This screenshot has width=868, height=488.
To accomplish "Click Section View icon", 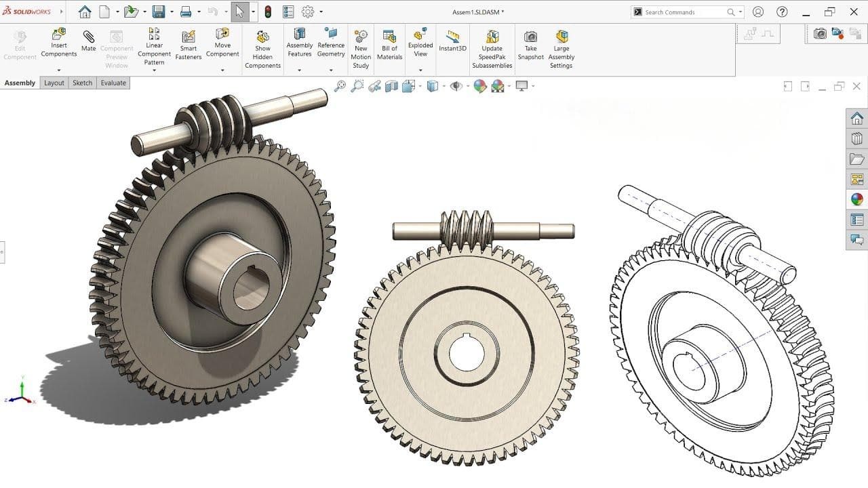I will (391, 86).
